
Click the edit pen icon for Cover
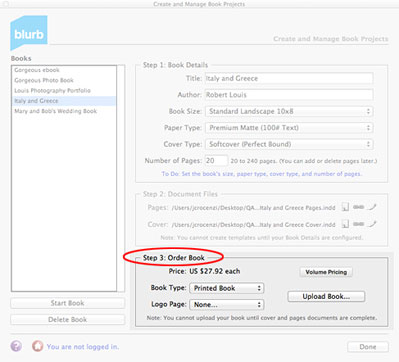point(372,224)
